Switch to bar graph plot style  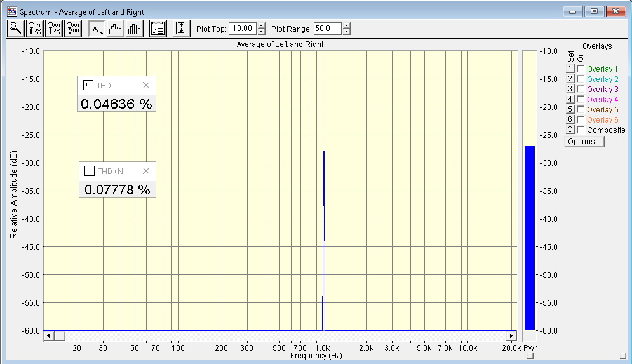pos(134,29)
